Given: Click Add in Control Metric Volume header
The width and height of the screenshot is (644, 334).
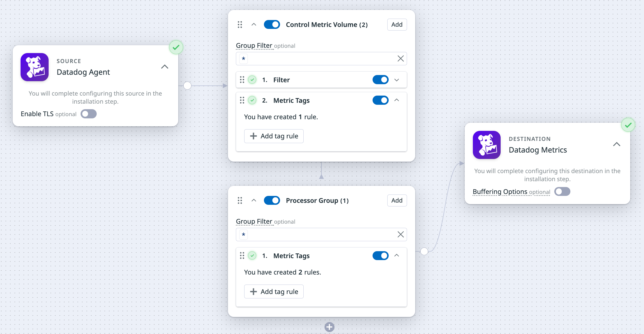Looking at the screenshot, I should 397,24.
